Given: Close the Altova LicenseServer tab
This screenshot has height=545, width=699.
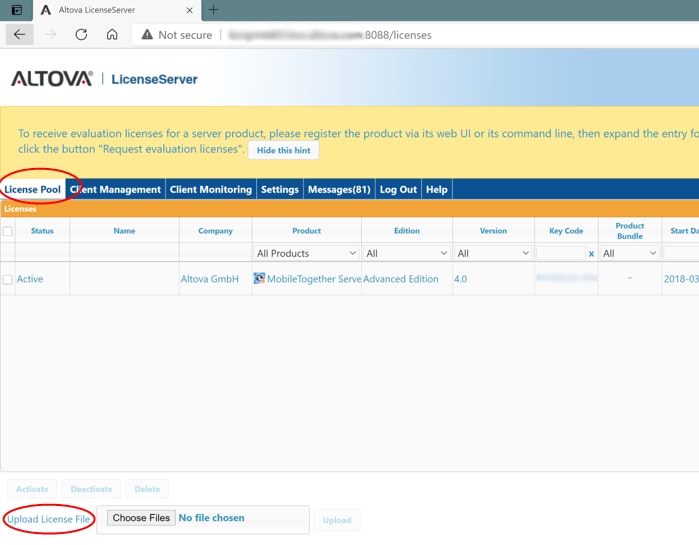Looking at the screenshot, I should [190, 10].
